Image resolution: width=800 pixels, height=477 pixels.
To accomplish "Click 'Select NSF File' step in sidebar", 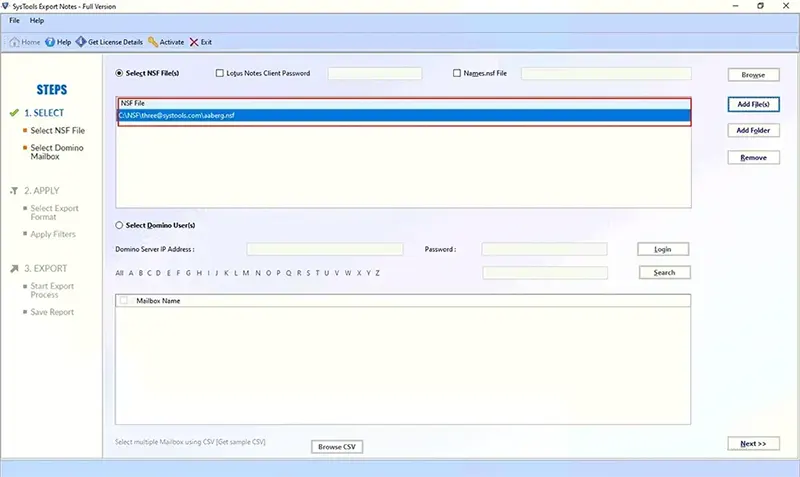I will [x=58, y=131].
